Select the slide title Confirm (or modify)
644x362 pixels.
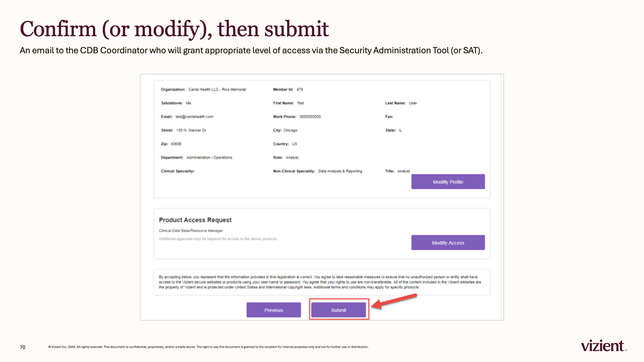(116, 29)
